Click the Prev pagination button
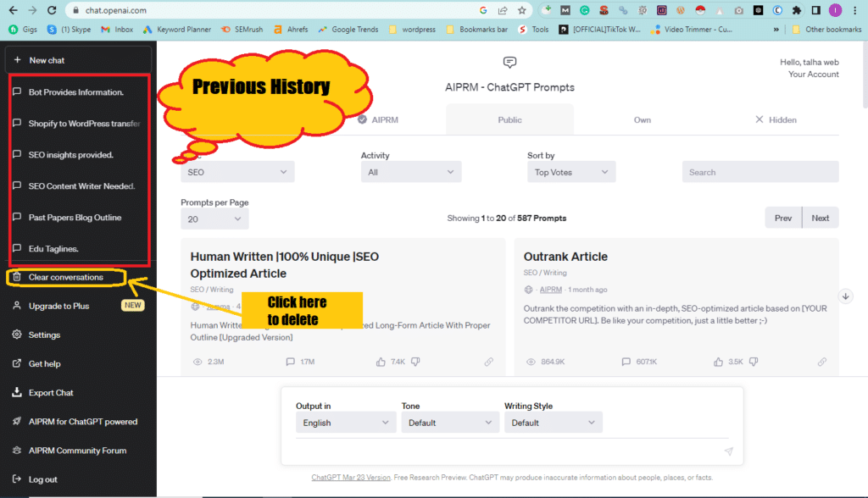The height and width of the screenshot is (498, 868). coord(783,218)
